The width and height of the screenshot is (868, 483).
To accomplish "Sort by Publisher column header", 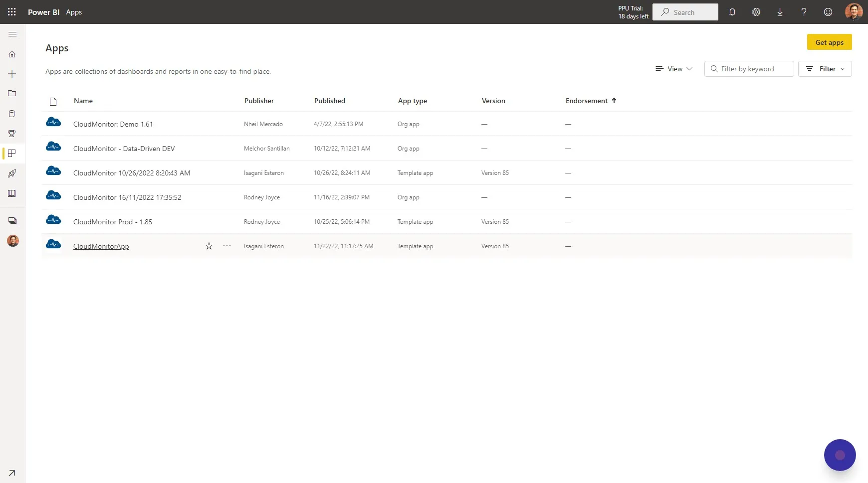I will pos(259,101).
